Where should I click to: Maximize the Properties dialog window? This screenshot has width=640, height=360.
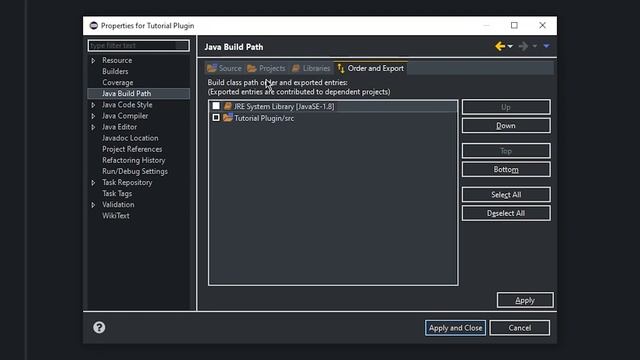pyautogui.click(x=514, y=25)
